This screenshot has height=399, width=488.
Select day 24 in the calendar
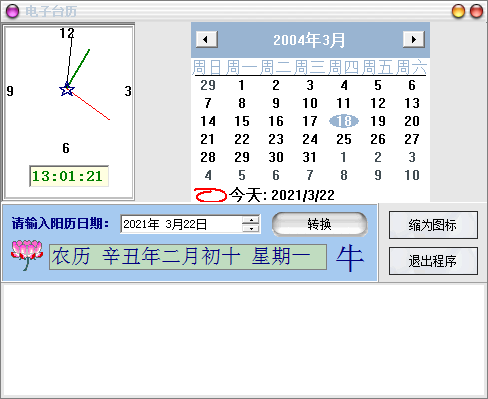click(x=310, y=139)
